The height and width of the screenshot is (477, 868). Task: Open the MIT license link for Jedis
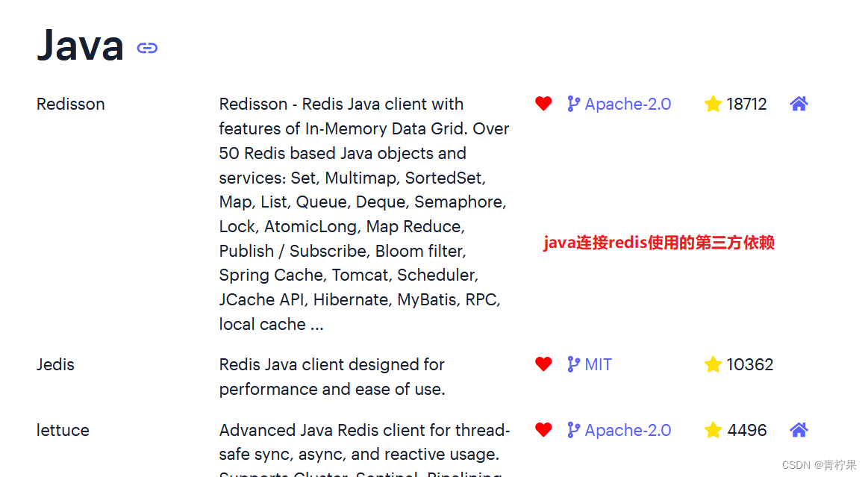(599, 365)
